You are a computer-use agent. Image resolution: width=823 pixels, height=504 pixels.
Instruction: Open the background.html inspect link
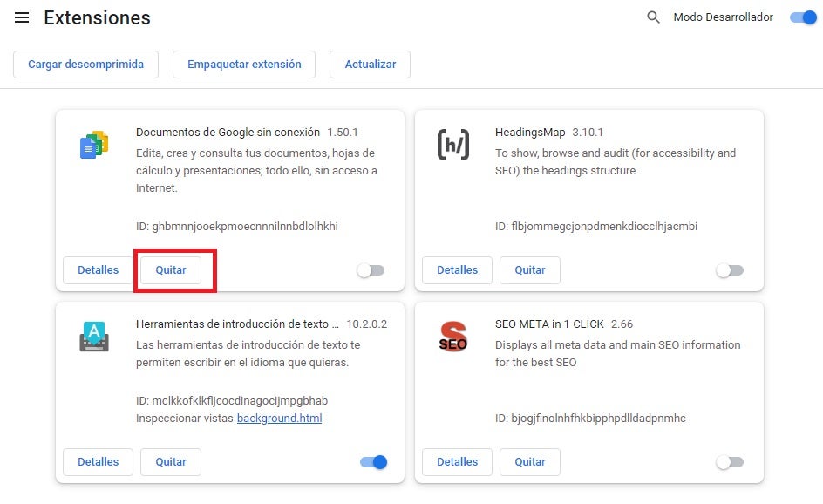point(279,419)
